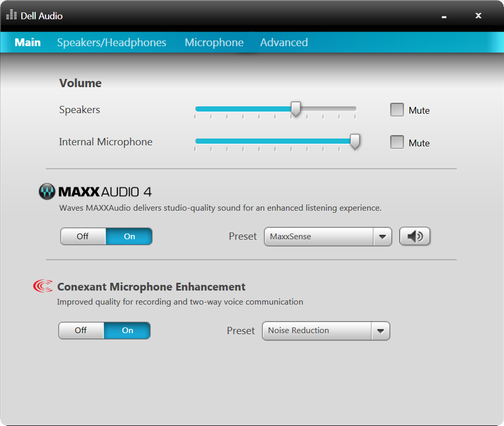504x426 pixels.
Task: Click the Conexant Preset label
Action: [x=241, y=331]
